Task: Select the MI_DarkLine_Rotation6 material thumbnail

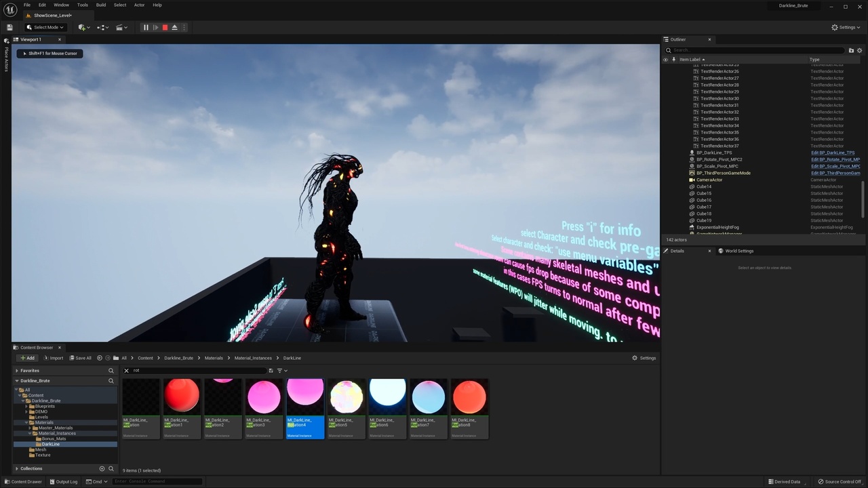Action: 387,396
